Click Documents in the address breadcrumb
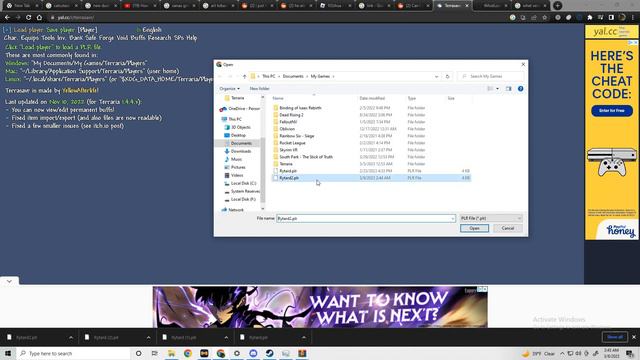This screenshot has height=360, width=640. (x=293, y=76)
